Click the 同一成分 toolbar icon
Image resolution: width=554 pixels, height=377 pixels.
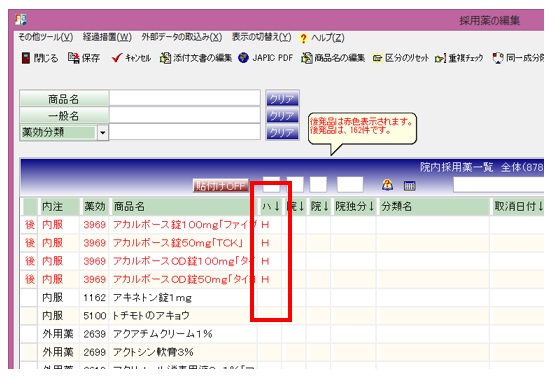point(498,58)
